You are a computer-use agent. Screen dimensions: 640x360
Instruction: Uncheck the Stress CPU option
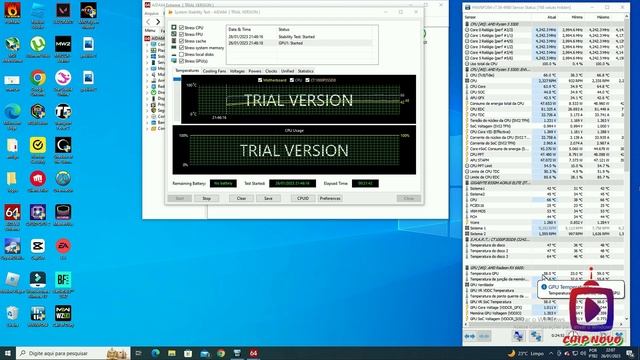click(182, 28)
